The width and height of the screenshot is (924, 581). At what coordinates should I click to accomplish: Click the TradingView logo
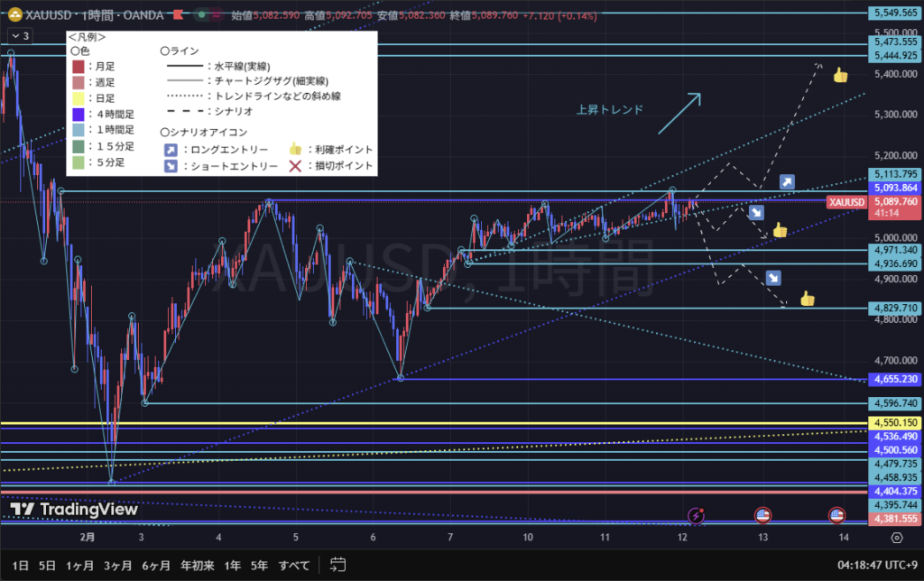point(74,510)
